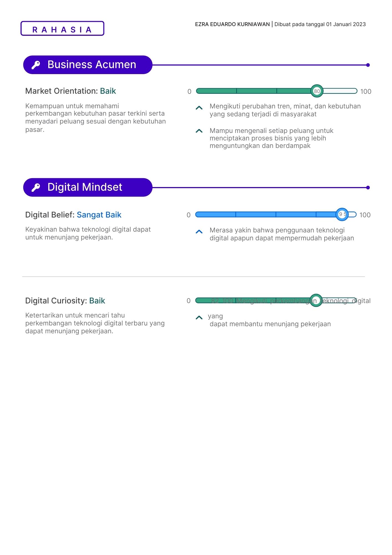Click the 'Sangat Baik' rating label
This screenshot has width=392, height=555.
[99, 215]
